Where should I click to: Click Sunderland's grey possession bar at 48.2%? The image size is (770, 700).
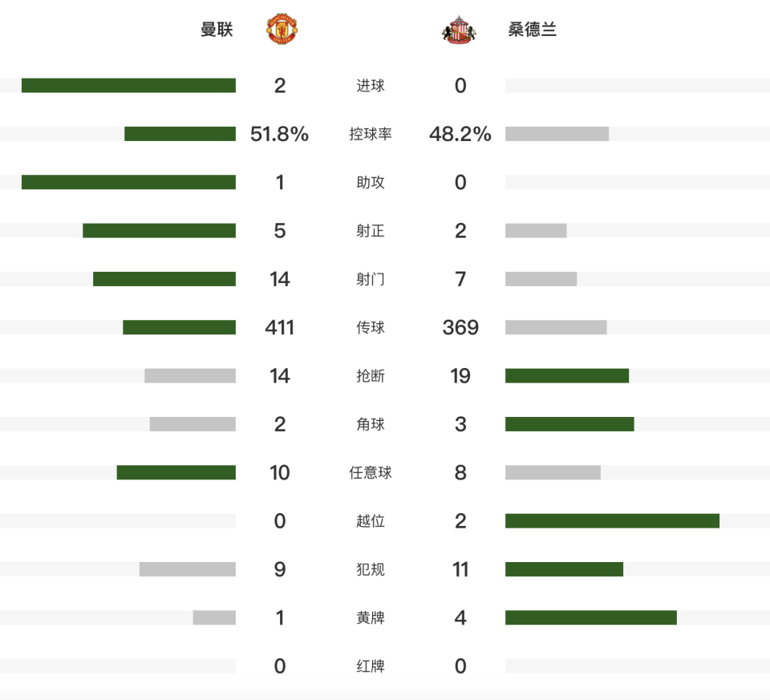(557, 134)
